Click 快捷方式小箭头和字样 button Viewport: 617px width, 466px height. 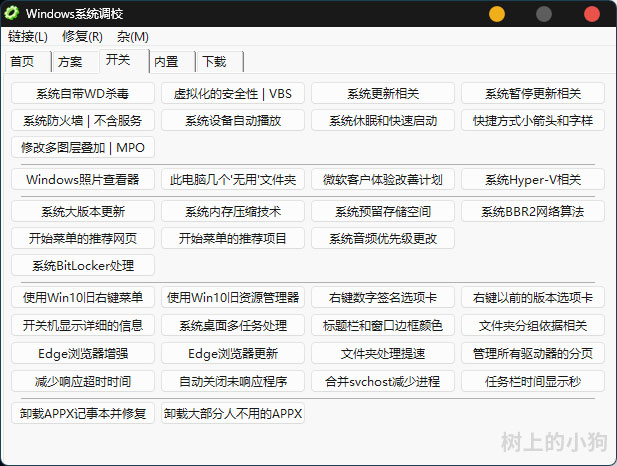[x=533, y=120]
